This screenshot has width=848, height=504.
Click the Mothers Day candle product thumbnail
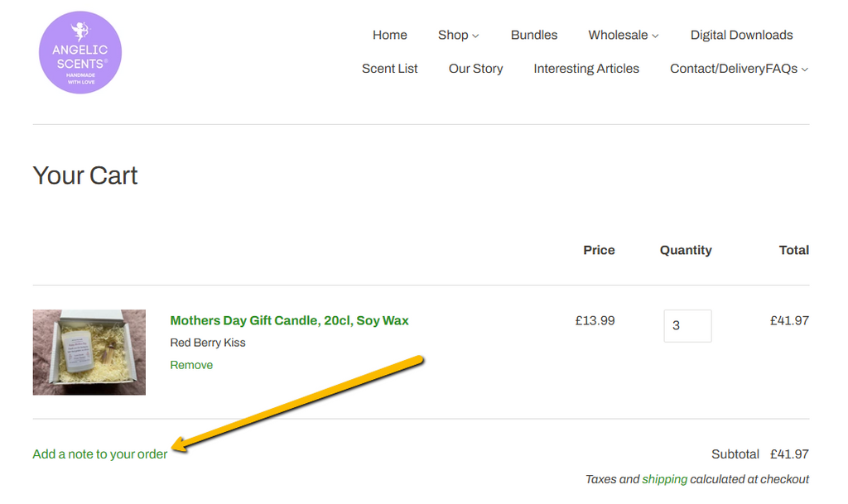click(89, 353)
